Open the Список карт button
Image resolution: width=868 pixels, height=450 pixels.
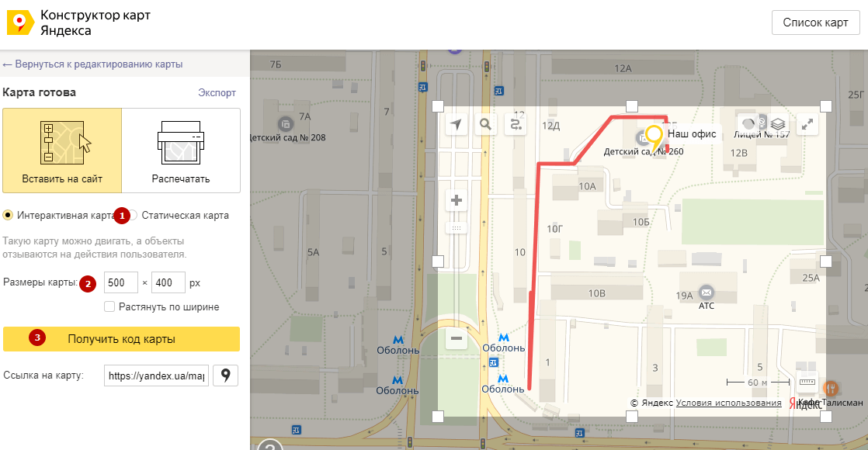815,22
